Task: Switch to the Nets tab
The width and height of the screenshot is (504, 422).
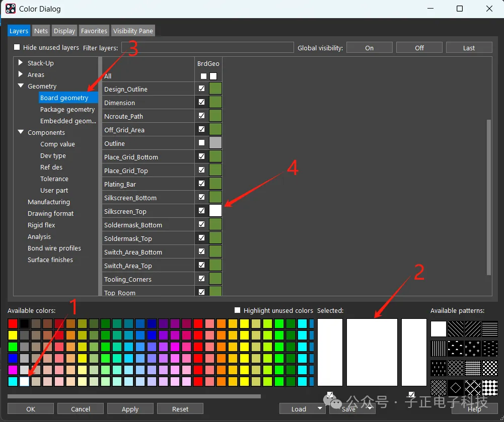Action: coord(41,31)
